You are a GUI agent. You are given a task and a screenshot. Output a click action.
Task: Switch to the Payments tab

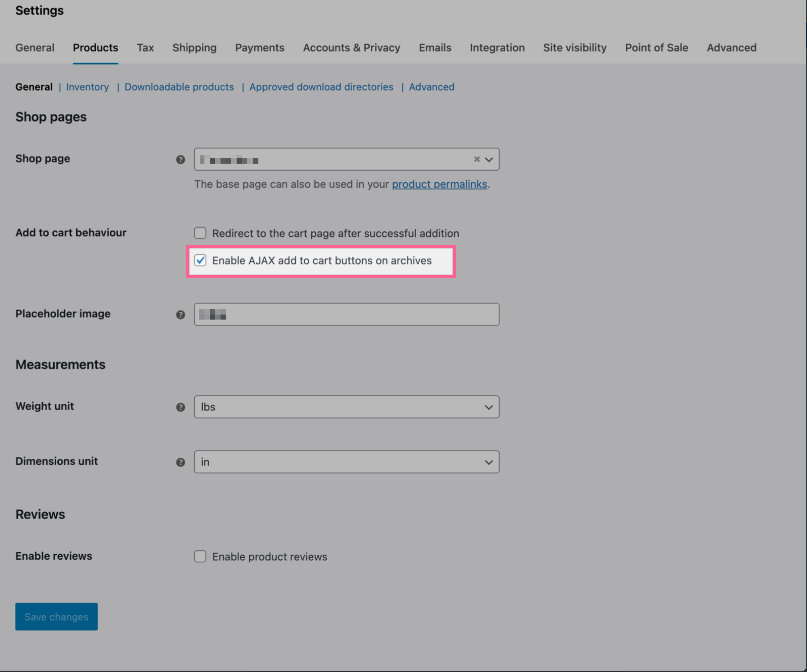tap(259, 48)
